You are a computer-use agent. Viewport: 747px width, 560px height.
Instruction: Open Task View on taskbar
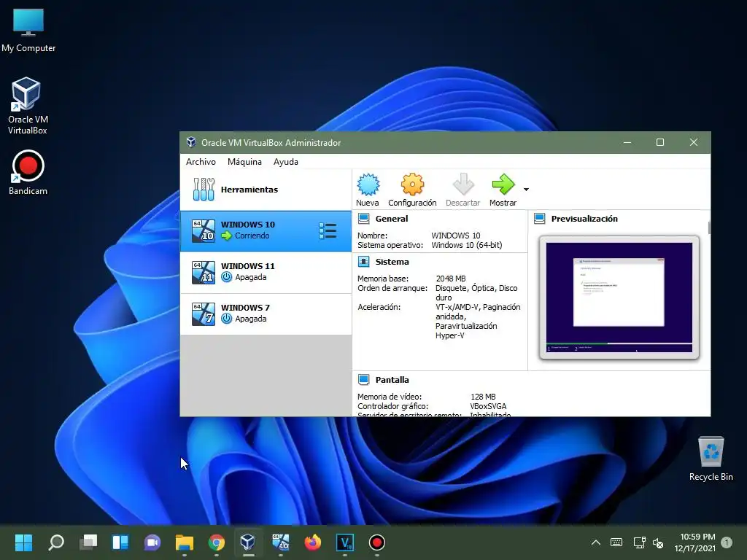tap(88, 542)
